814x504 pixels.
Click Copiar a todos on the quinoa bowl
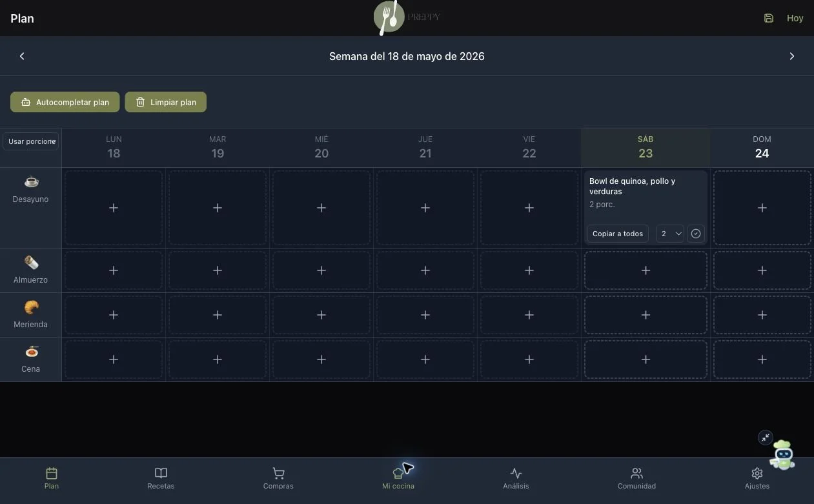pyautogui.click(x=618, y=234)
